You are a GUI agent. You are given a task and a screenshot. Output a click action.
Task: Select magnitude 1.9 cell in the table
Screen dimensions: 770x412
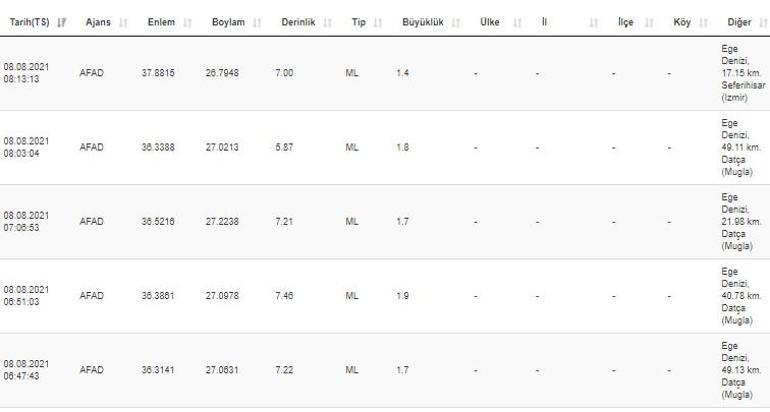(402, 296)
